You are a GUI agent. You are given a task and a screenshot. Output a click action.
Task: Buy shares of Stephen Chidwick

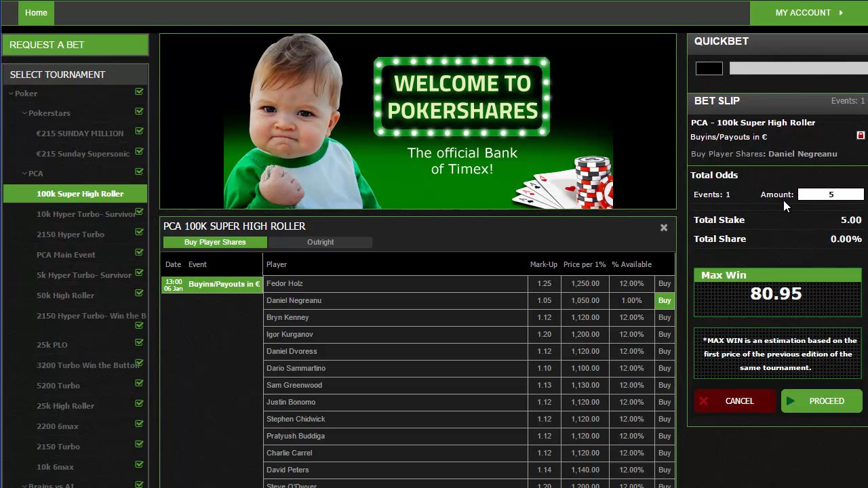click(x=665, y=419)
